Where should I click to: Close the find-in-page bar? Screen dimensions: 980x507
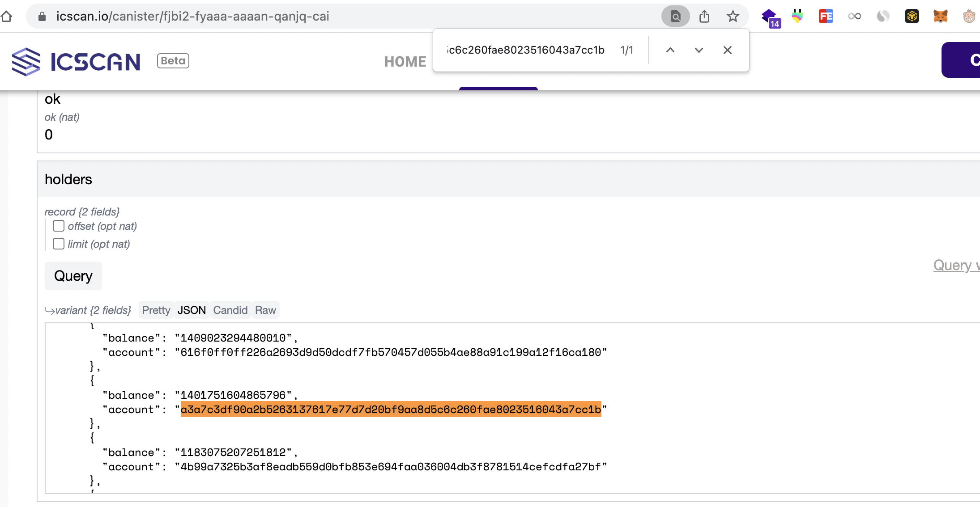pos(728,50)
